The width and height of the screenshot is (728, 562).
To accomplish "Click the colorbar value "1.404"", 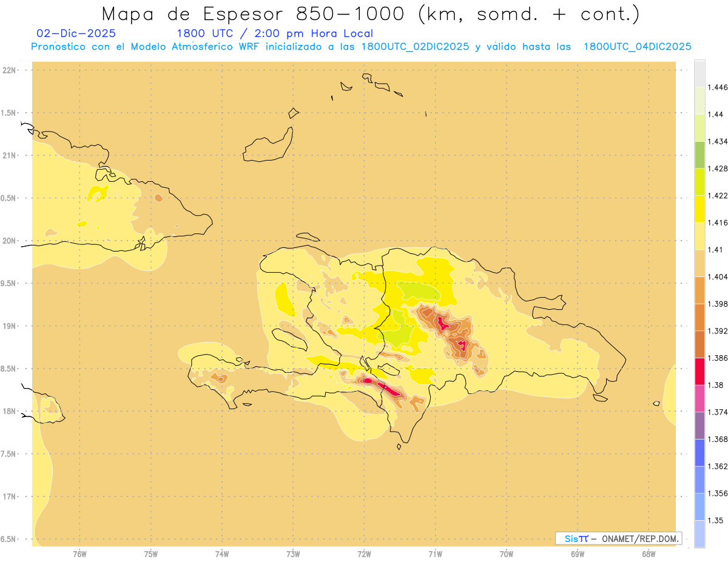I will [x=719, y=277].
